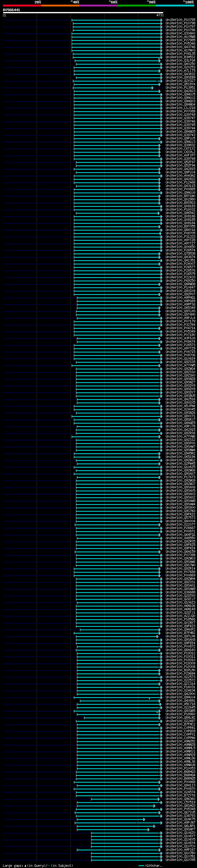Open hit UniRef100_P13951
This screenshot has height=868, width=197.
180,88
